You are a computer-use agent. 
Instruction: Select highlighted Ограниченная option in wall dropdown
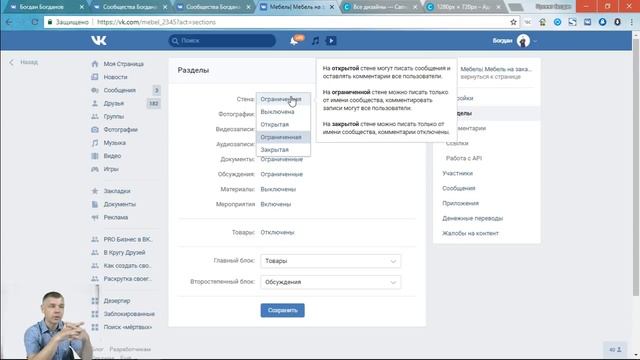click(283, 137)
